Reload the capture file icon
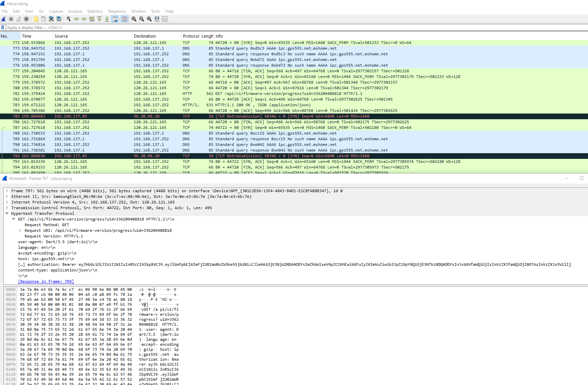The height and width of the screenshot is (385, 588). click(x=59, y=19)
